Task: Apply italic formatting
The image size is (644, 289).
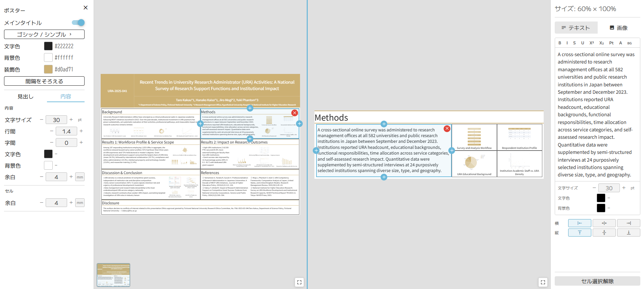Action: point(567,43)
